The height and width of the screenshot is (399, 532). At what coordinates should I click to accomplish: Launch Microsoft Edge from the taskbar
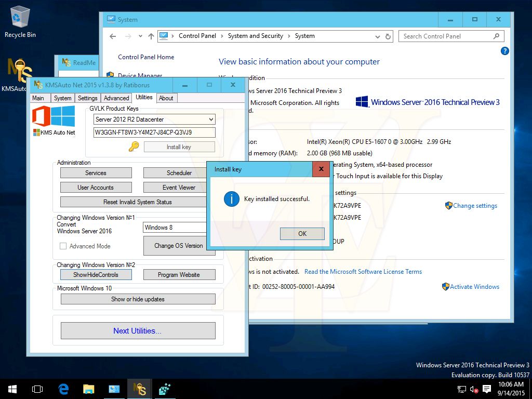click(x=63, y=389)
